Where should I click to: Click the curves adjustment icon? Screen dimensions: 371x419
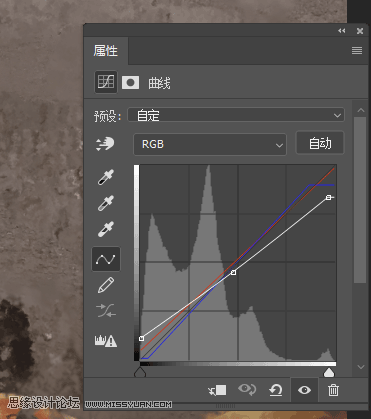pyautogui.click(x=106, y=82)
